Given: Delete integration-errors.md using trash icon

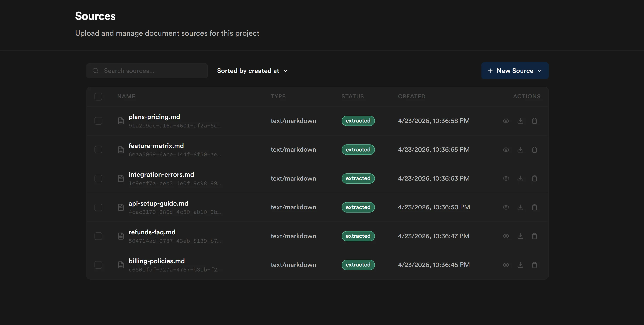Looking at the screenshot, I should click(x=534, y=178).
